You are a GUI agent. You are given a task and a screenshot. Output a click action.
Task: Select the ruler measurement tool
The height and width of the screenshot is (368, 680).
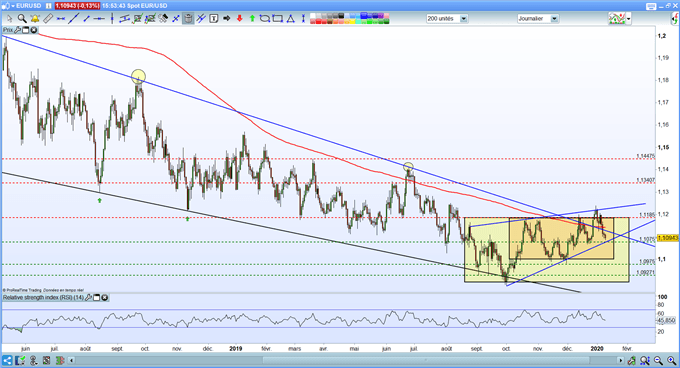(x=48, y=19)
